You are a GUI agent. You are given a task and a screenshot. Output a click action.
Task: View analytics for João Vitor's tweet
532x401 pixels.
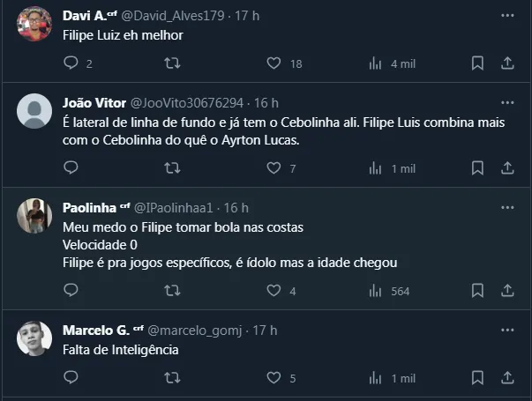coord(375,167)
